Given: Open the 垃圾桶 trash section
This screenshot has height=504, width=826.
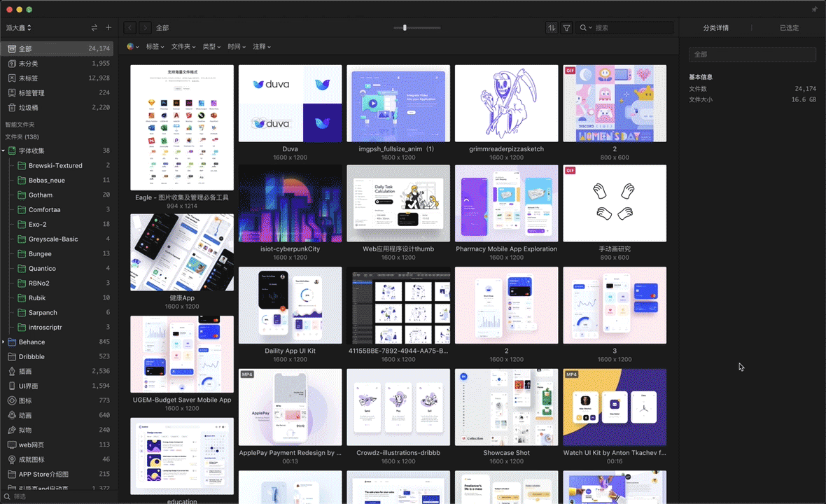Looking at the screenshot, I should point(57,107).
